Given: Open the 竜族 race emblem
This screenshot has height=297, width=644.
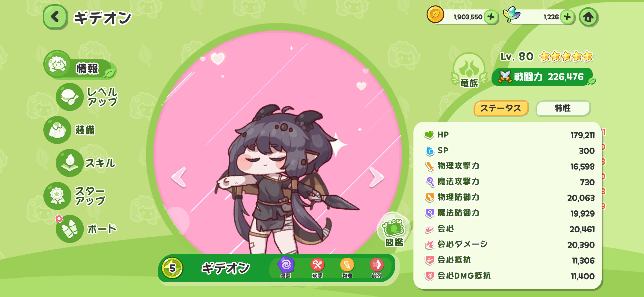Looking at the screenshot, I should [x=469, y=70].
